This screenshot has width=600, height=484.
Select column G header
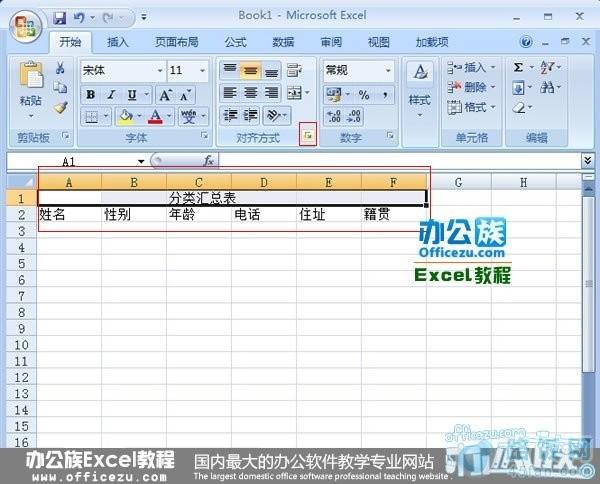click(x=458, y=183)
